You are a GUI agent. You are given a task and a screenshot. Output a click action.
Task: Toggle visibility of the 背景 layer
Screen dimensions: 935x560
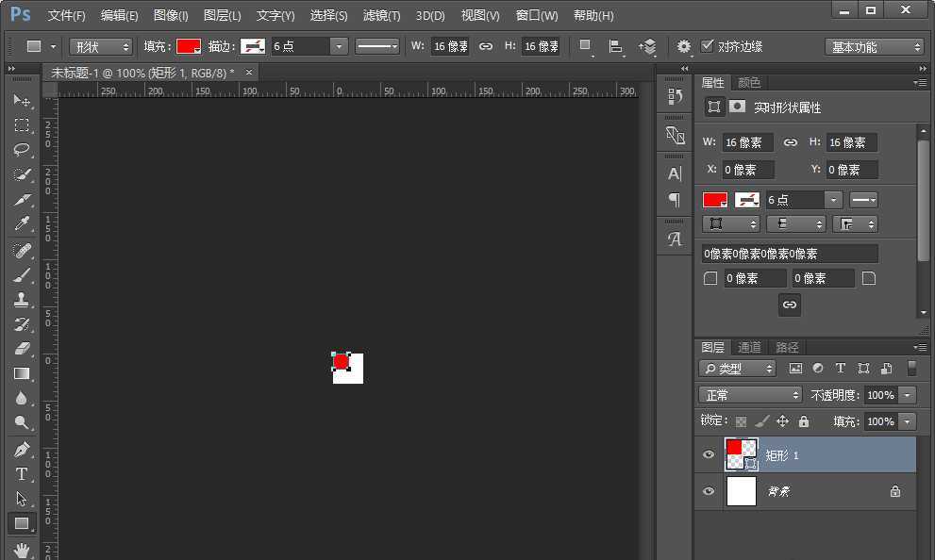[x=709, y=491]
